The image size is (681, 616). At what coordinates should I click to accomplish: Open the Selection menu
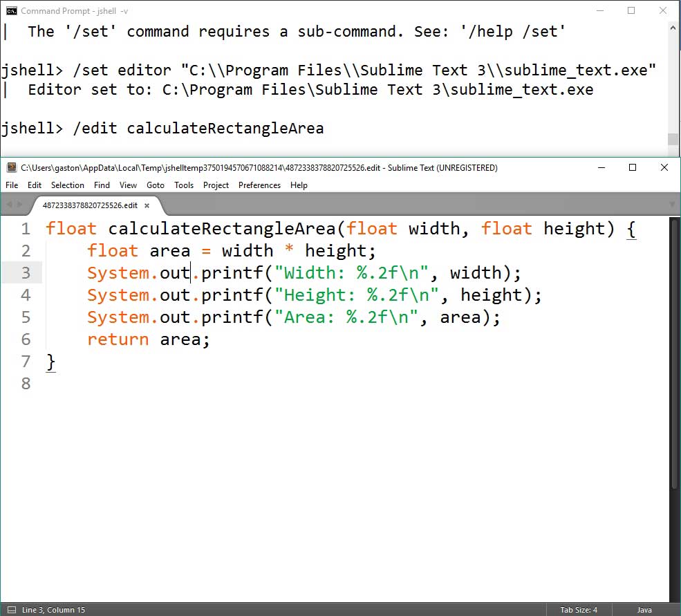pos(67,185)
